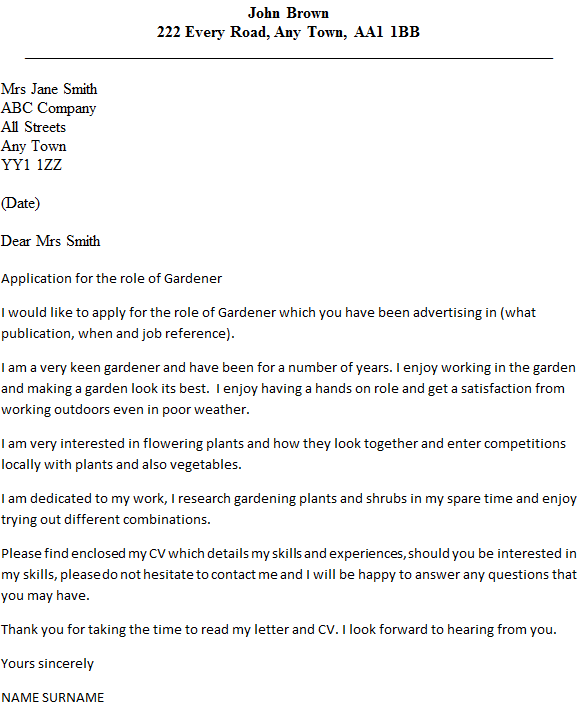Click the postcode YY1 1ZZ

(x=31, y=165)
